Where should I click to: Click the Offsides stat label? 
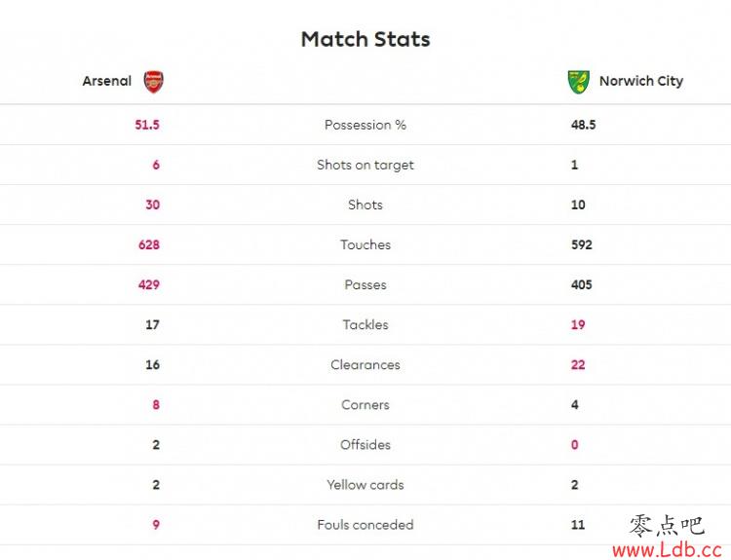[x=365, y=445]
